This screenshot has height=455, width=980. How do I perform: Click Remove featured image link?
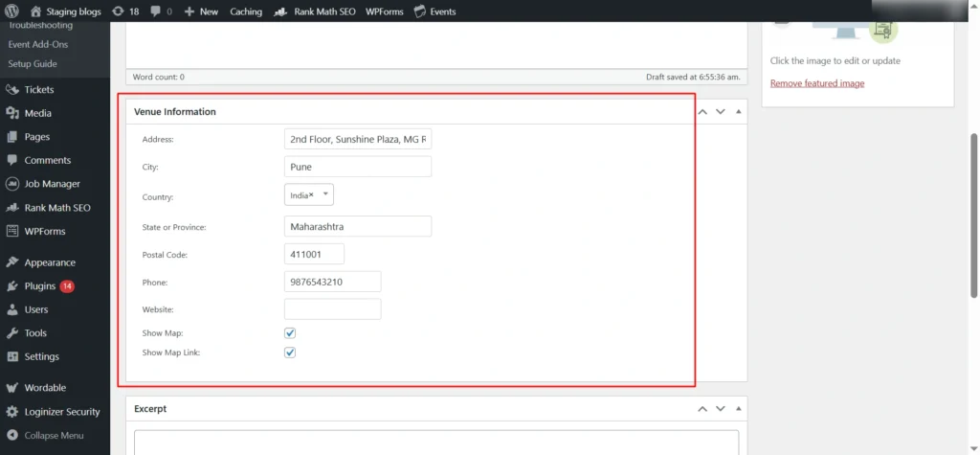coord(817,83)
